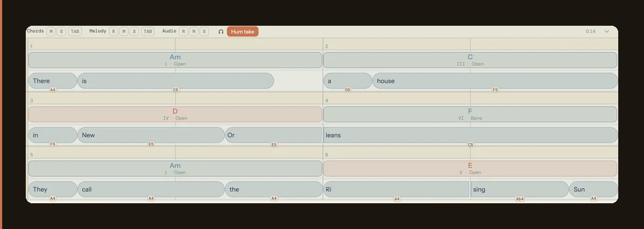
Task: Select the E chord block
Action: pos(470,169)
